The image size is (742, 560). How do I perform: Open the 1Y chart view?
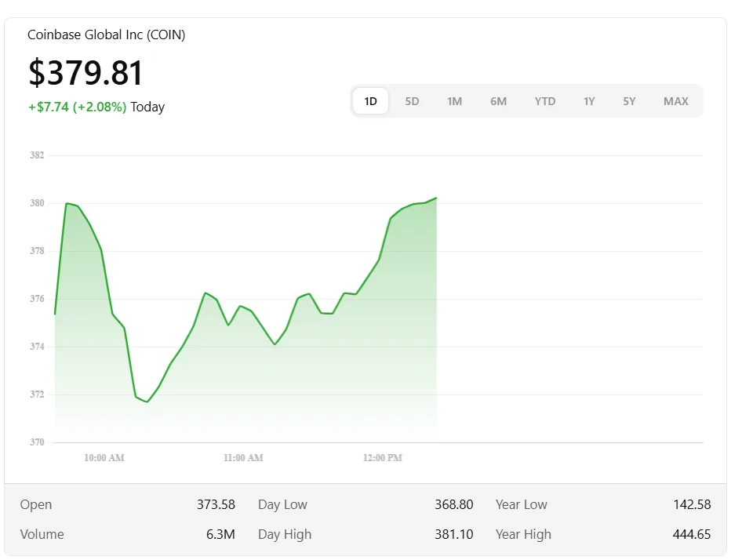[589, 101]
